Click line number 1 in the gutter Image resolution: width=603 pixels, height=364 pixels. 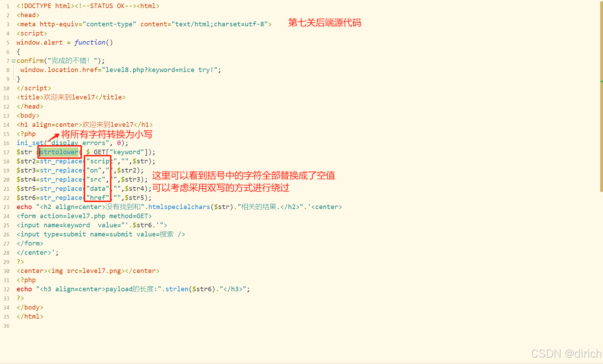[x=8, y=6]
